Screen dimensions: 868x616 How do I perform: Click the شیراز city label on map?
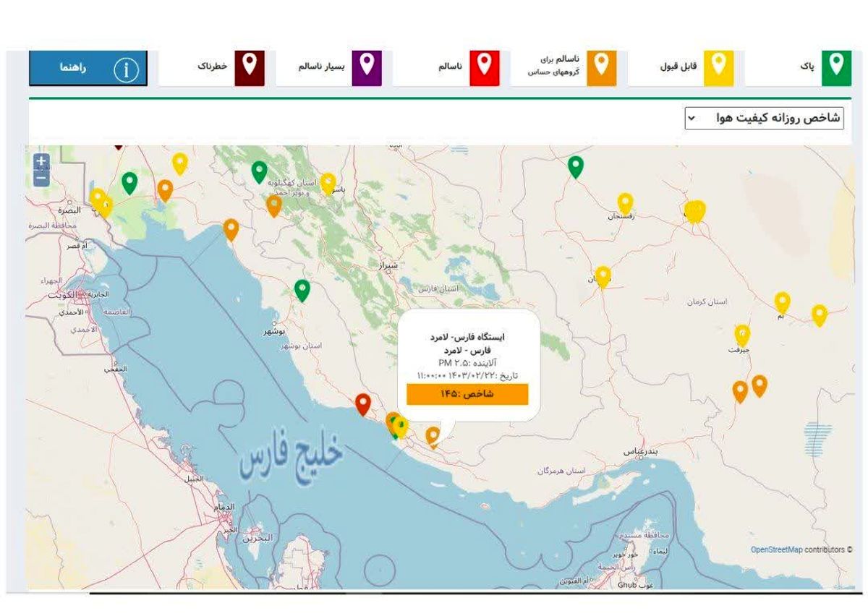(x=388, y=266)
